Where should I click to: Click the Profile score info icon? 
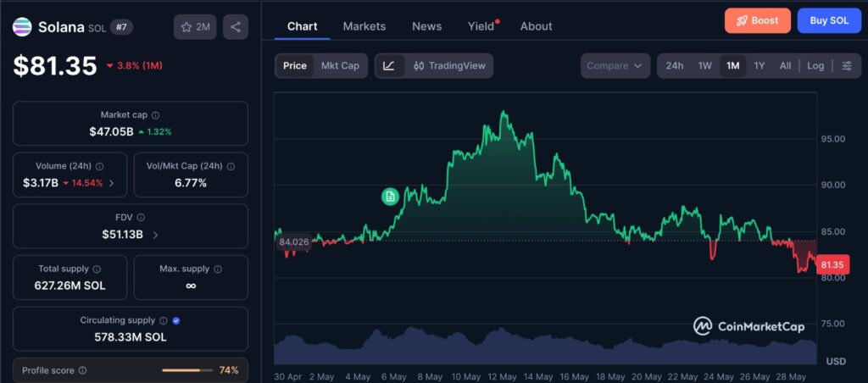pyautogui.click(x=82, y=370)
